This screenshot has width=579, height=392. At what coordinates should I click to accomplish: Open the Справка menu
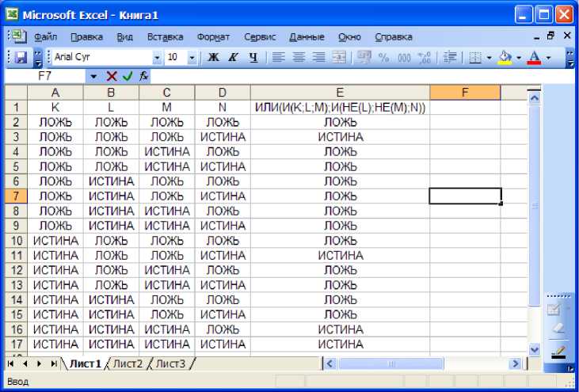pyautogui.click(x=394, y=37)
